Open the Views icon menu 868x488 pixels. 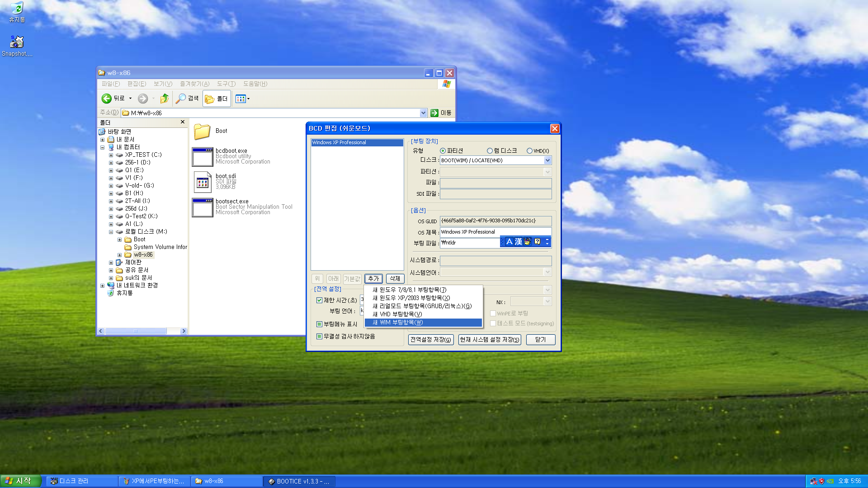[x=242, y=99]
